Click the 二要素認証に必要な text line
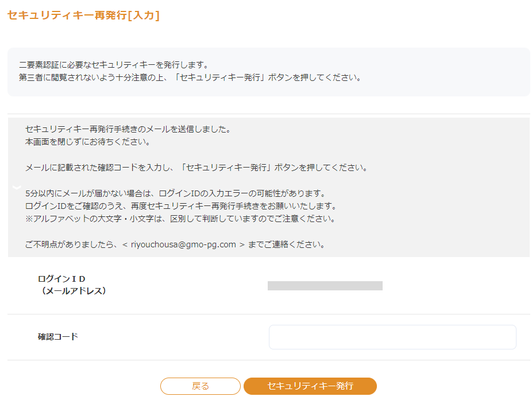Screen dimensions: 532x408 pyautogui.click(x=114, y=64)
